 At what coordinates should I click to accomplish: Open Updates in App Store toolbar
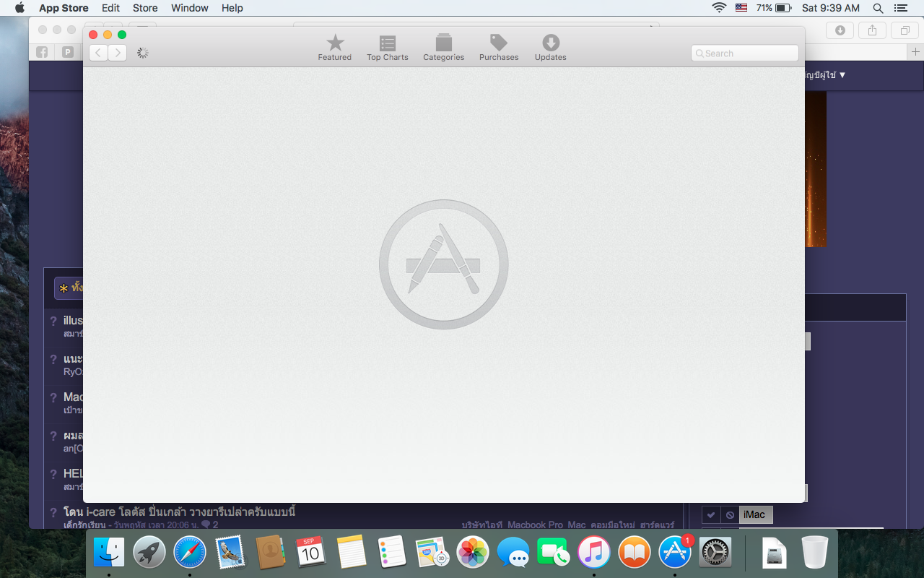[550, 48]
